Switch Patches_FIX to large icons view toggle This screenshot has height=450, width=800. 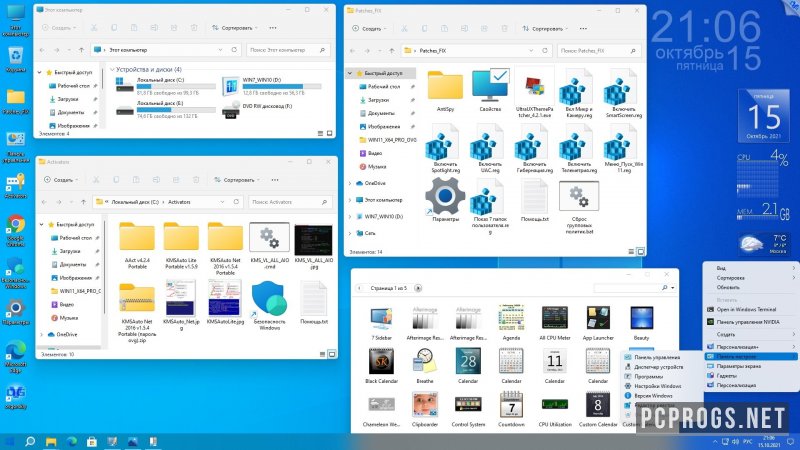pos(640,252)
